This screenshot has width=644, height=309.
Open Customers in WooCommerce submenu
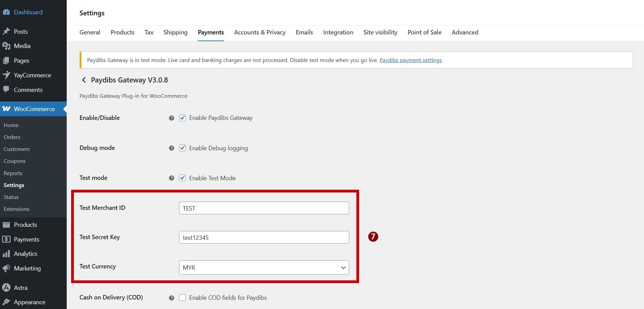coord(17,149)
